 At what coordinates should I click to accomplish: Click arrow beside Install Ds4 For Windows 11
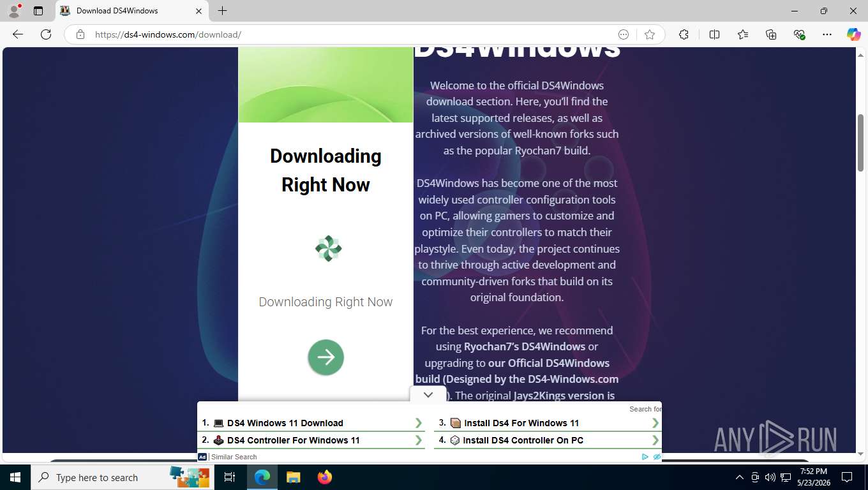click(655, 423)
